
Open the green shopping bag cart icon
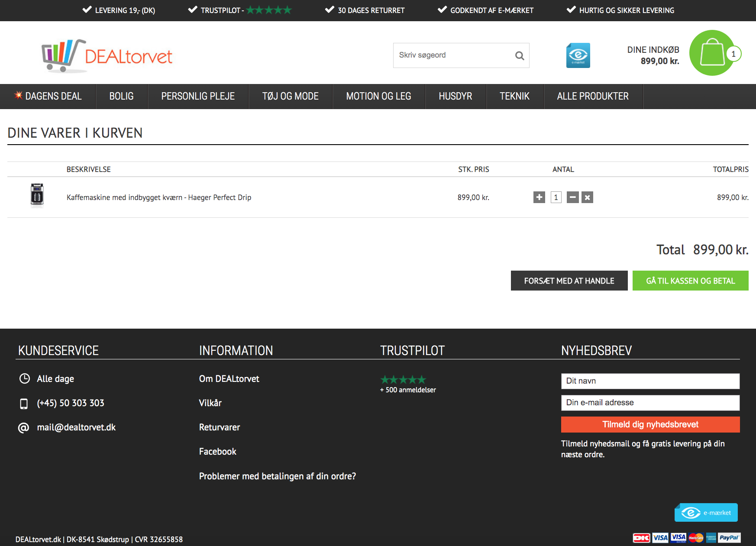coord(712,53)
